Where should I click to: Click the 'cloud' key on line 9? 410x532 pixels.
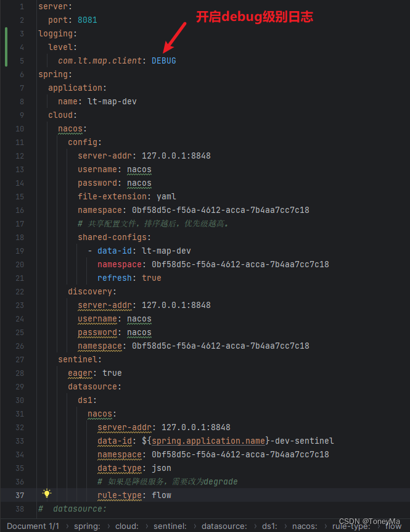point(60,115)
